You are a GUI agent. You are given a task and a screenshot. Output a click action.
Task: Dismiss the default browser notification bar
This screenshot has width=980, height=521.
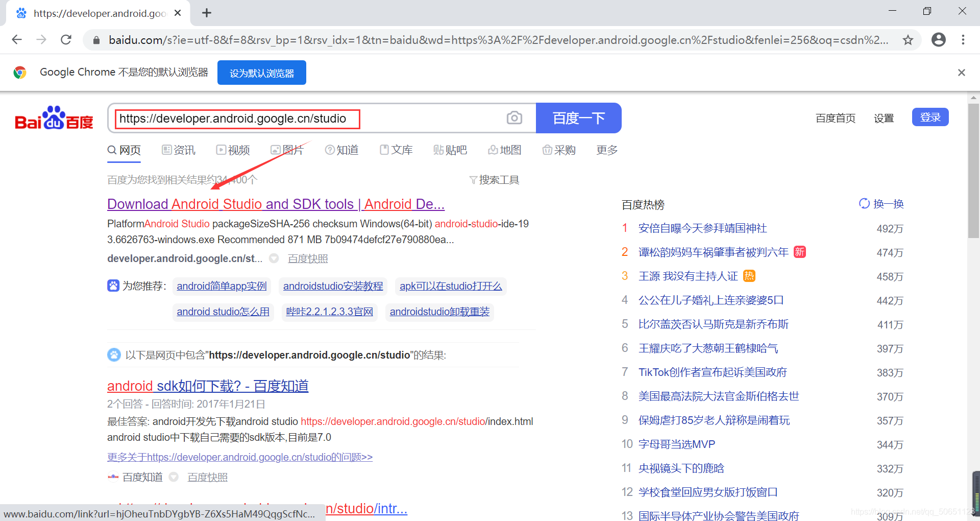coord(961,73)
